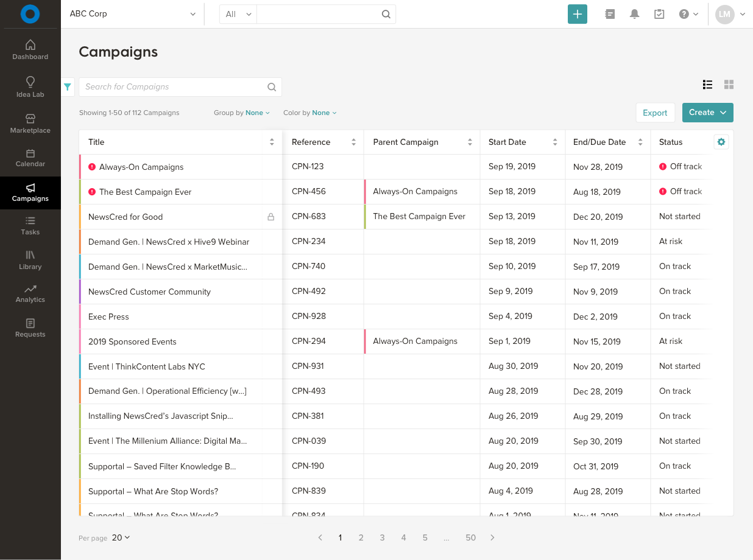753x560 pixels.
Task: Go to Analytics in sidebar
Action: pos(30,293)
